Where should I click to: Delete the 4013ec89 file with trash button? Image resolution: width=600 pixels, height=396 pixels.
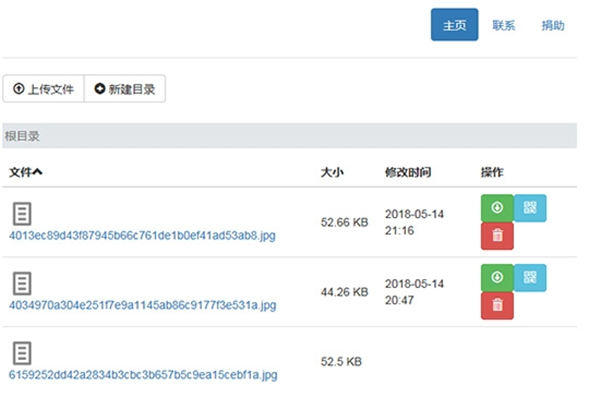(497, 236)
